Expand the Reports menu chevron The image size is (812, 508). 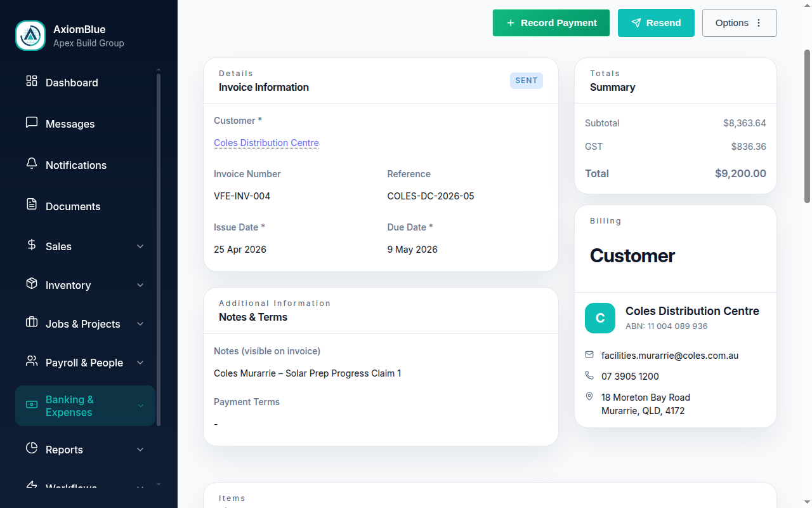pos(140,450)
